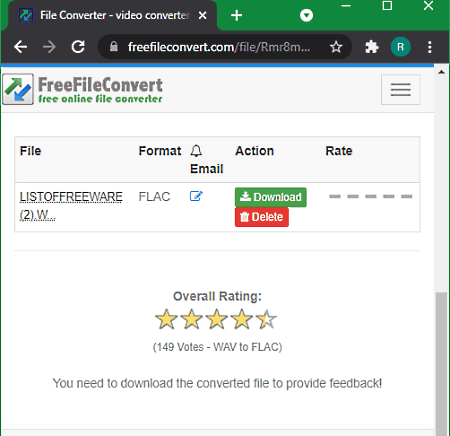Click the bell icon in Email header
Viewport: 450px width, 436px height.
(196, 151)
